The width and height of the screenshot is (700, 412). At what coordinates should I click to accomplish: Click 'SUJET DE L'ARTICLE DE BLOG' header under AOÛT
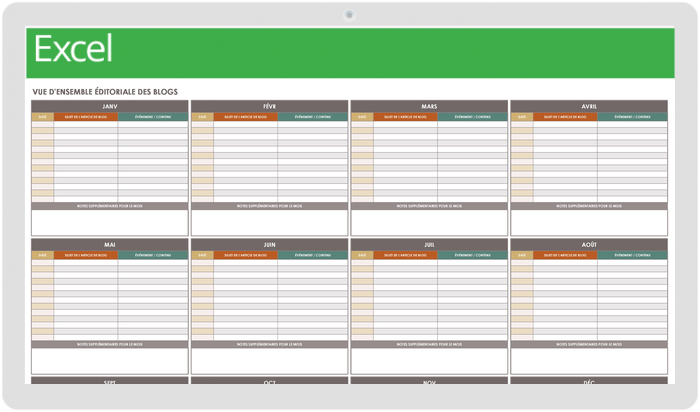point(565,255)
